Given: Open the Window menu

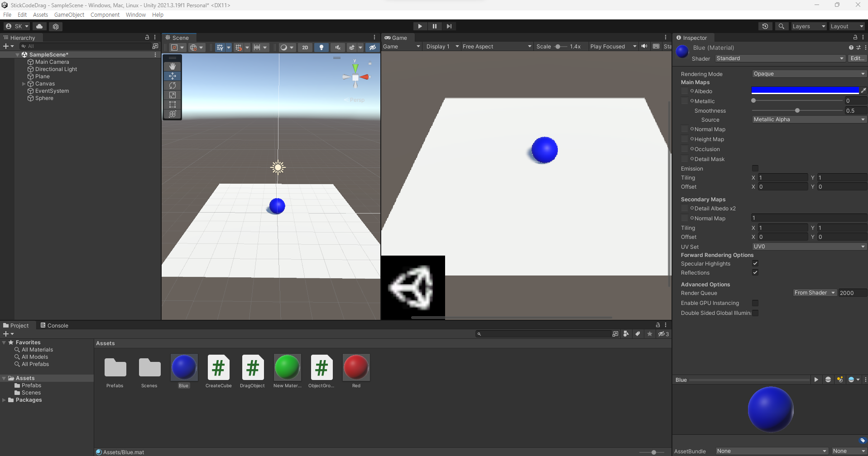Looking at the screenshot, I should (x=136, y=14).
